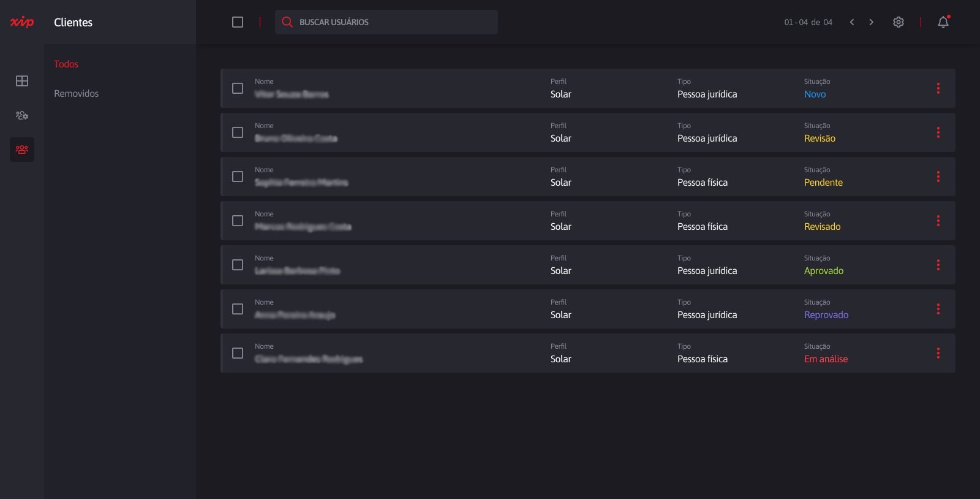
Task: Open the dashboard grid icon
Action: coord(22,81)
